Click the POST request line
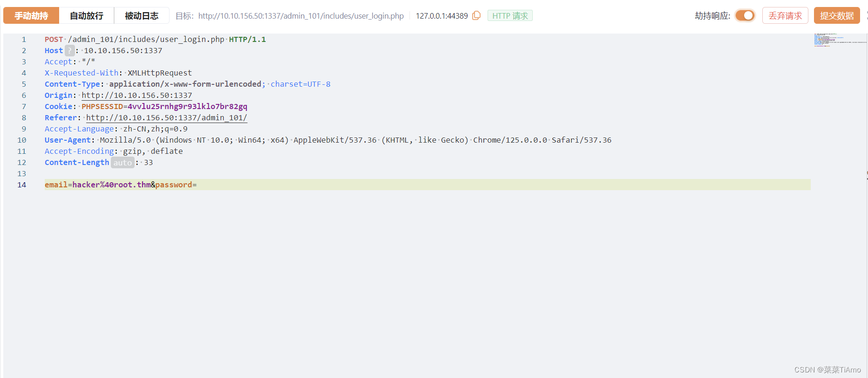This screenshot has height=378, width=868. tap(155, 39)
